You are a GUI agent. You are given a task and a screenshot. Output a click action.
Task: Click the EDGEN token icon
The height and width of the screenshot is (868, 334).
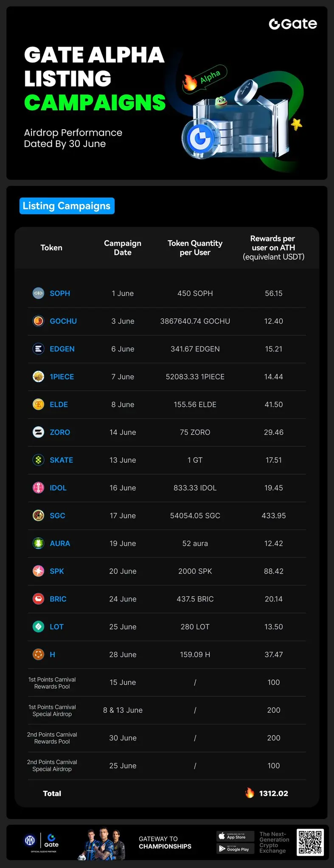39,349
